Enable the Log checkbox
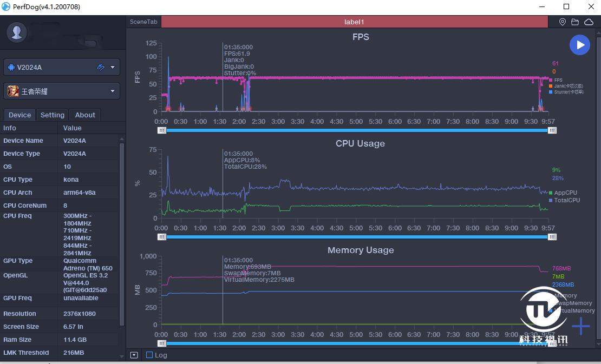Viewport: 601px width, 364px height. tap(149, 355)
